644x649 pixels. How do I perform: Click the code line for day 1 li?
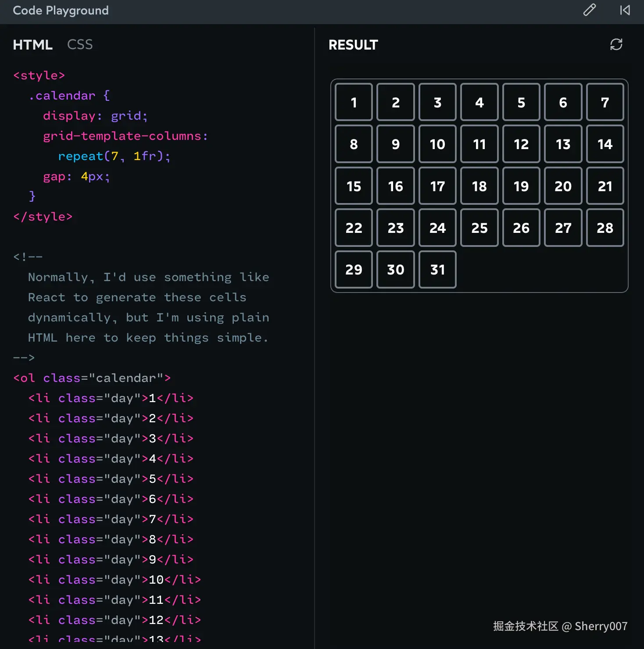pos(111,398)
